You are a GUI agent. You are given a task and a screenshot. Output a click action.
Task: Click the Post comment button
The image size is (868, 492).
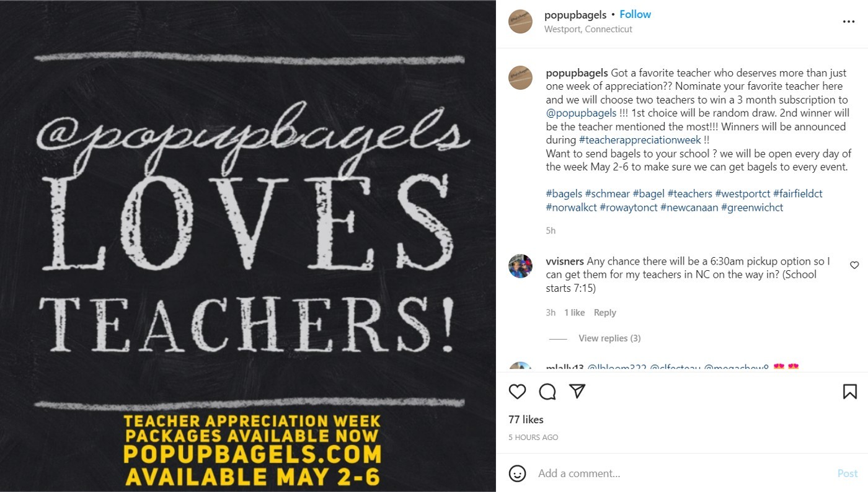(848, 473)
